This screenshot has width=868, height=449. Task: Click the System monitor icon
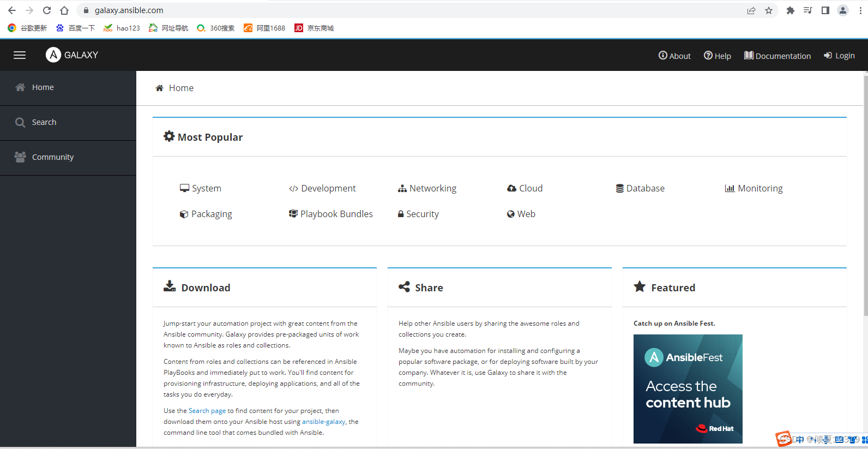(x=184, y=188)
